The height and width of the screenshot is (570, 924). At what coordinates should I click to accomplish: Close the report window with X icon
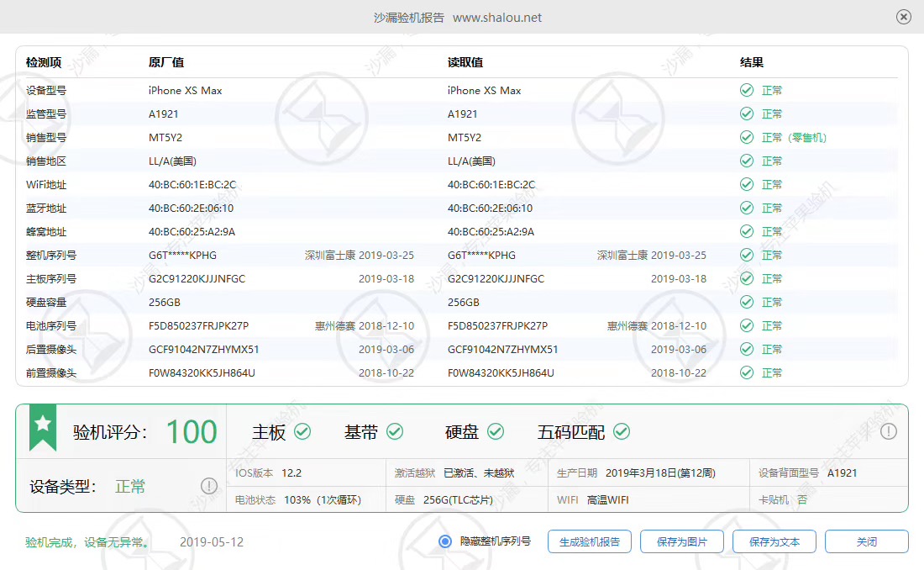click(x=903, y=17)
